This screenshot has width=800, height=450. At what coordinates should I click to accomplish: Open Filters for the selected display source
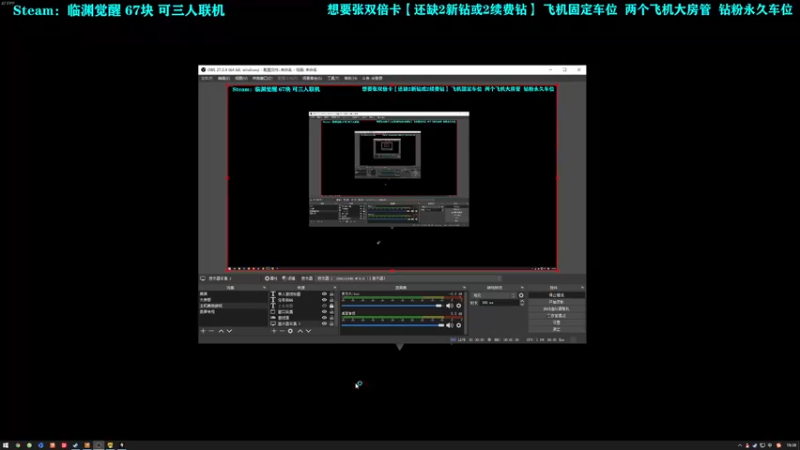click(289, 279)
